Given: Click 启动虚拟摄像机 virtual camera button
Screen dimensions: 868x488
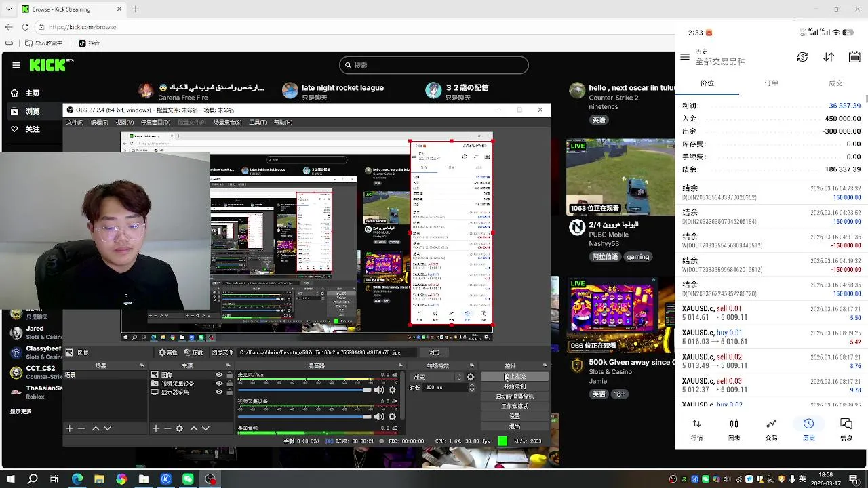Looking at the screenshot, I should (x=515, y=396).
